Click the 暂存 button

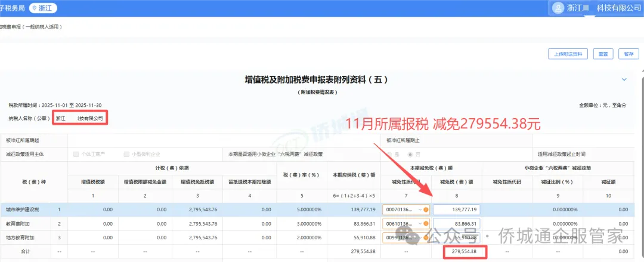tap(629, 54)
